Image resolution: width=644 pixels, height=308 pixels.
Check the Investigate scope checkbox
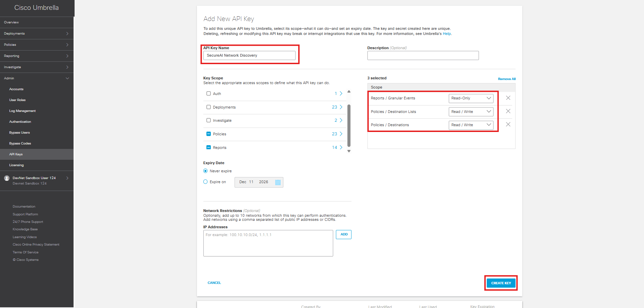pyautogui.click(x=208, y=120)
